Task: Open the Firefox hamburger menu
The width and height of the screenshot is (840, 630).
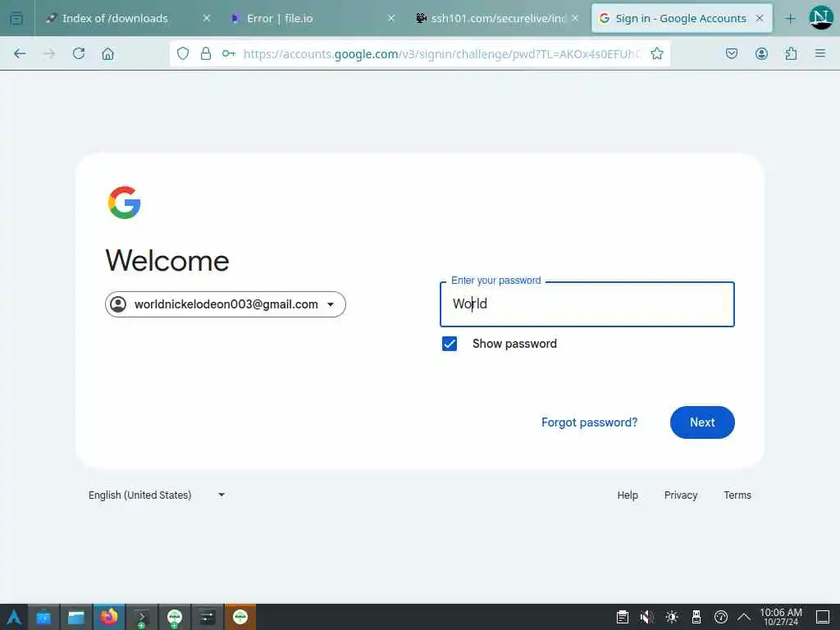Action: (x=820, y=53)
